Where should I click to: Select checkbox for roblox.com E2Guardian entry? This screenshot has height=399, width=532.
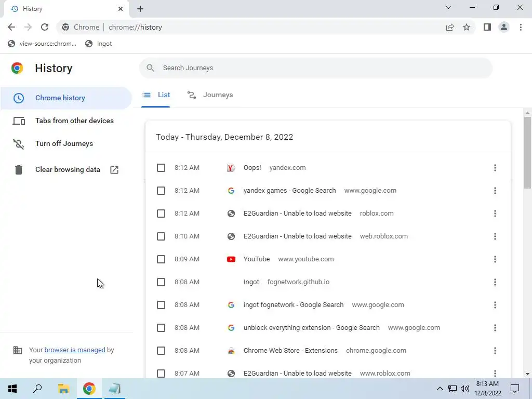point(161,214)
